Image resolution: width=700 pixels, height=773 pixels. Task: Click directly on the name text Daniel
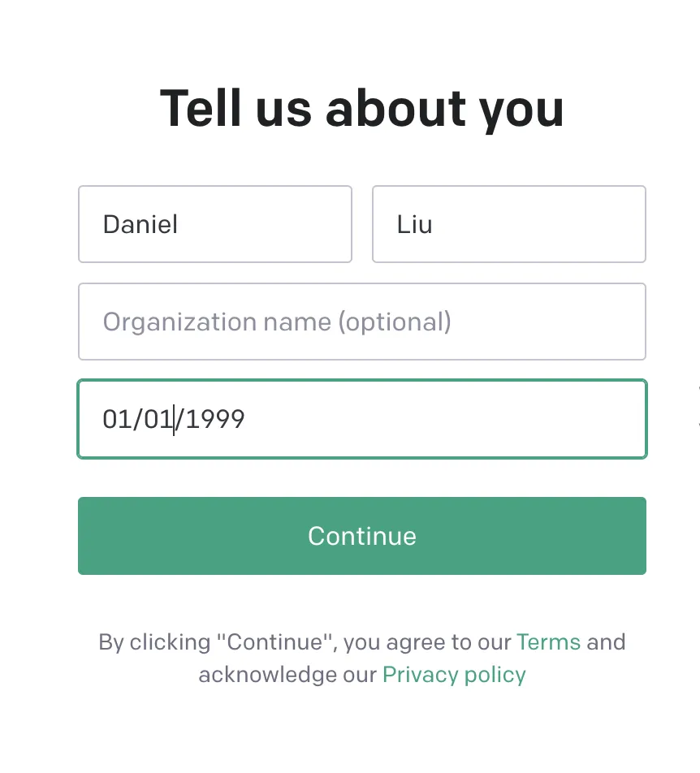(140, 224)
